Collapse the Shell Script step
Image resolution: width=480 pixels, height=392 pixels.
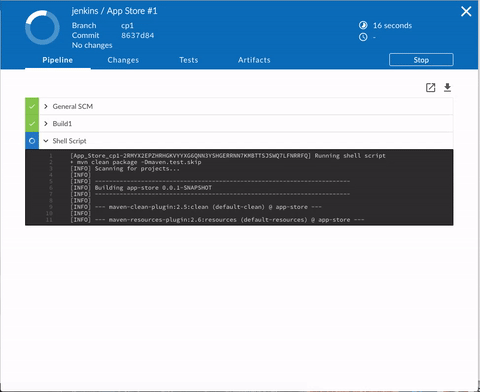(x=46, y=141)
